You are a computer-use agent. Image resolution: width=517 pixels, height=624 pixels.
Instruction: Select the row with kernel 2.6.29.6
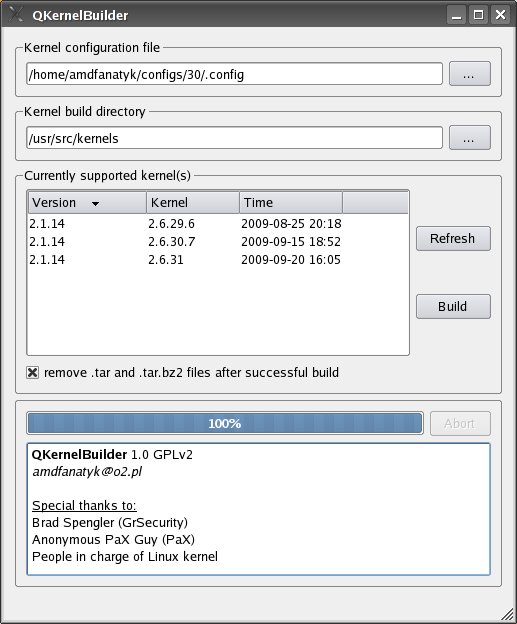218,224
